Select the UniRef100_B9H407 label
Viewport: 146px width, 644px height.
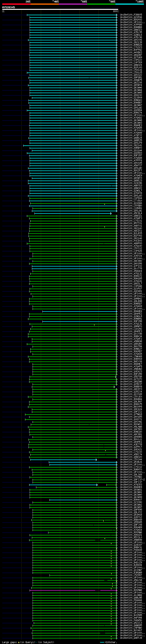click(131, 500)
